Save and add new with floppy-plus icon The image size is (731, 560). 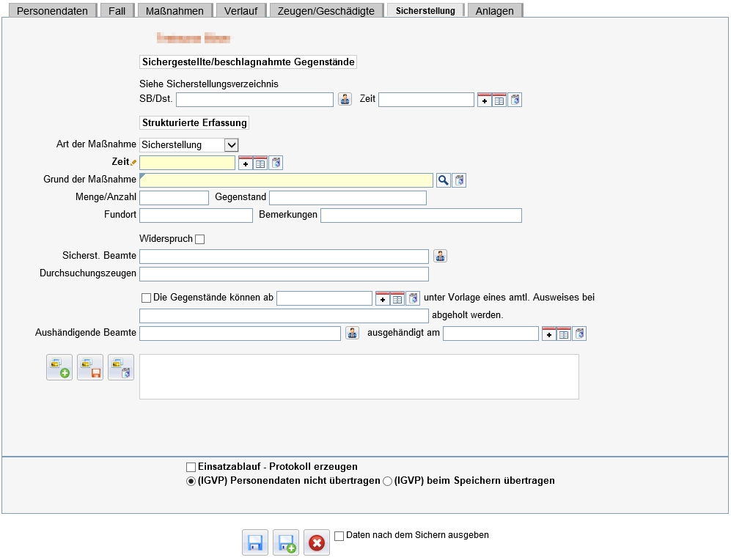pos(286,542)
